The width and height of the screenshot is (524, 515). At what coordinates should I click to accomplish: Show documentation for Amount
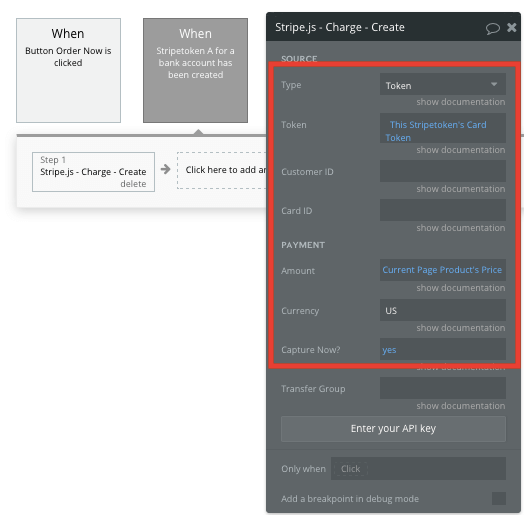[461, 288]
